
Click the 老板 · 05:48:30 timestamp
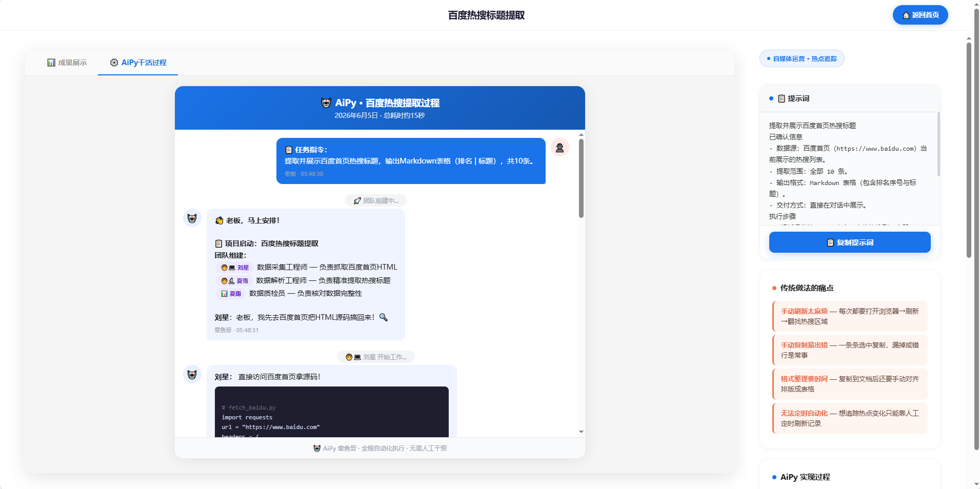click(304, 174)
